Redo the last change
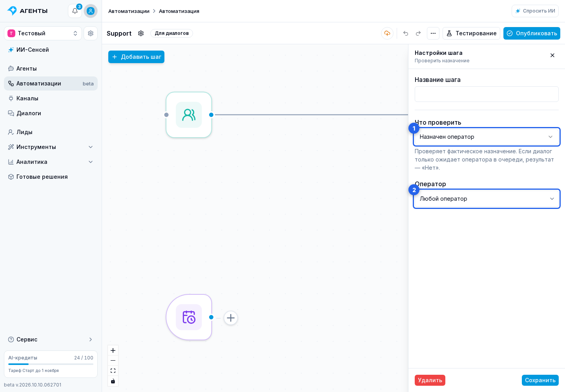 point(418,33)
